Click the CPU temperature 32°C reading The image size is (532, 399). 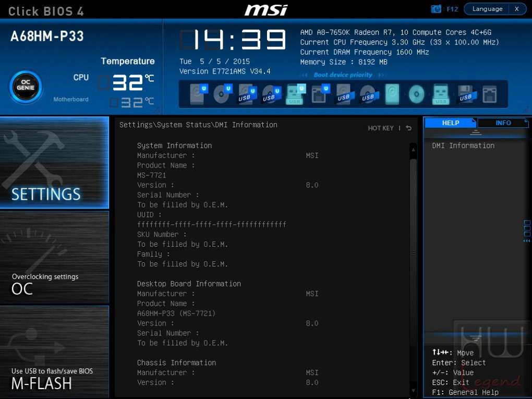click(x=126, y=82)
